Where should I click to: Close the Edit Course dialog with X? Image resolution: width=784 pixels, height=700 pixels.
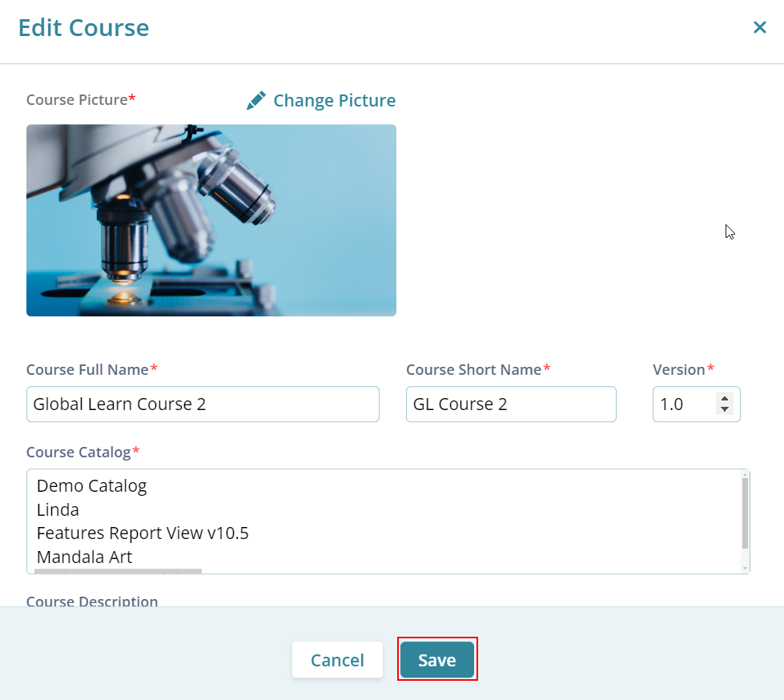[759, 27]
